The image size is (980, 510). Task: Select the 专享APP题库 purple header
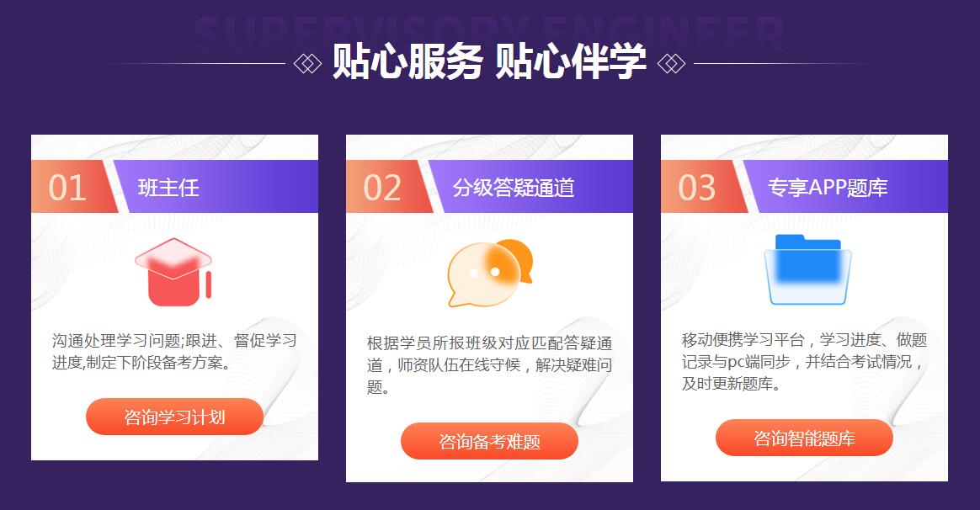(x=845, y=186)
